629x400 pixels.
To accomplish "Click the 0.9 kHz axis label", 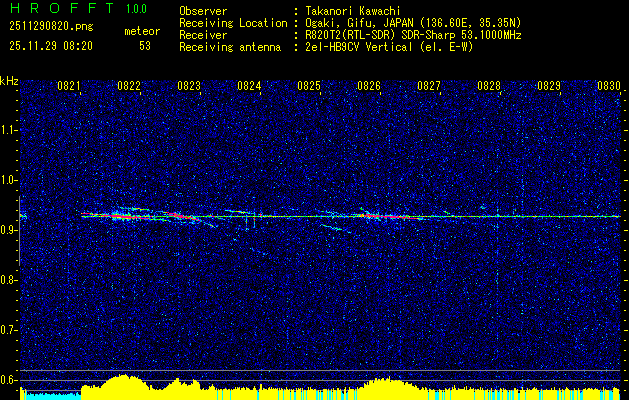I will [8, 230].
